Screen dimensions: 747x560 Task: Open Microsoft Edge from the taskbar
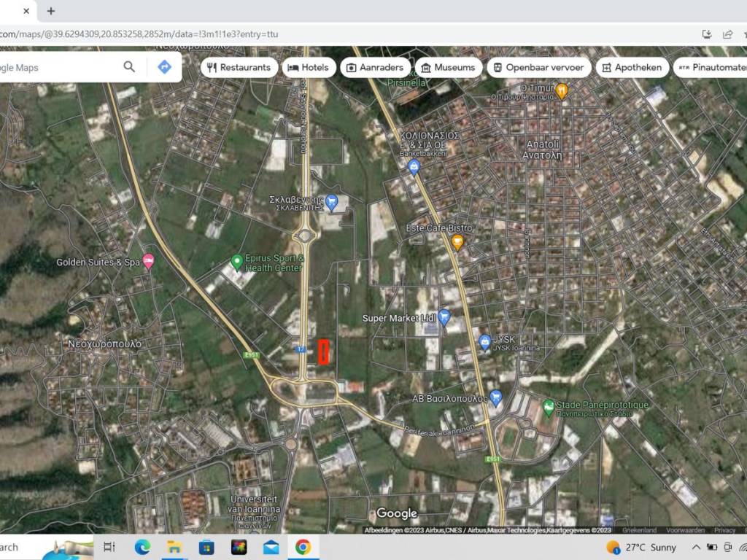click(142, 547)
